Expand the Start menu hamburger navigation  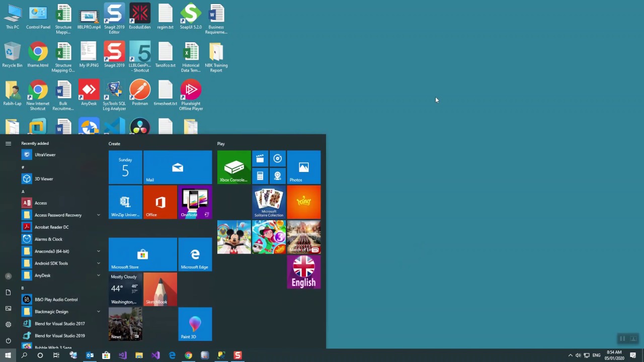coord(8,143)
